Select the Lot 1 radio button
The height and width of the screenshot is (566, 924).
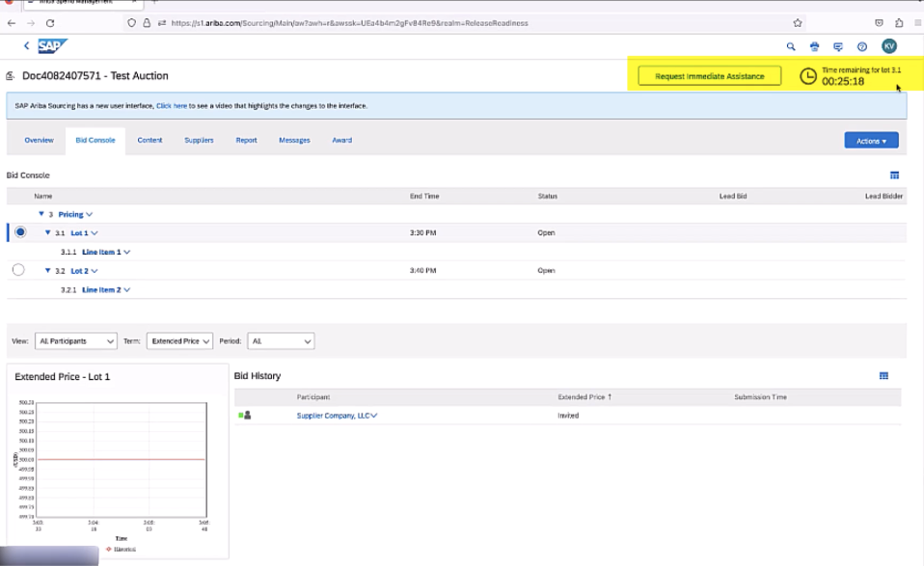click(x=20, y=232)
